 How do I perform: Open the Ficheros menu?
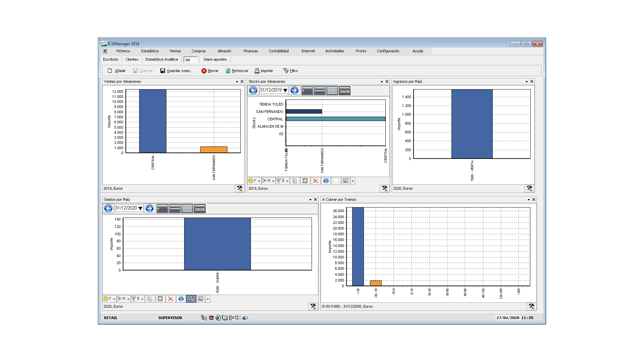[123, 51]
